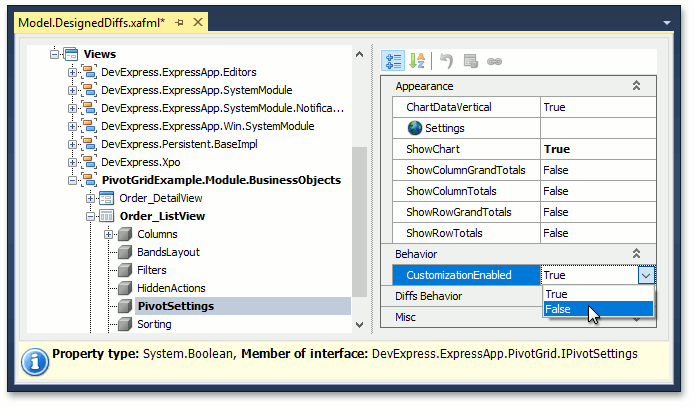
Task: Click the CustomizationEnabled property name
Action: (459, 275)
